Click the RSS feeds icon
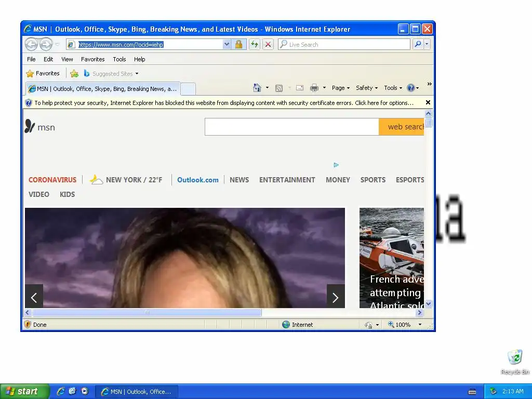 pos(279,88)
